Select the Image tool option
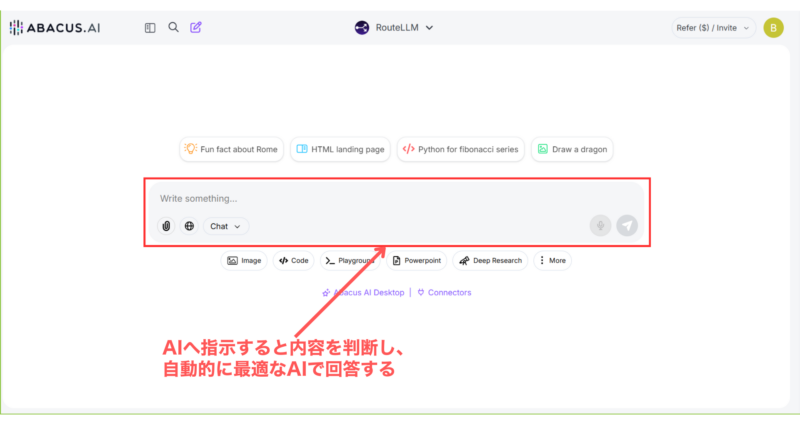The width and height of the screenshot is (800, 425). (x=244, y=260)
